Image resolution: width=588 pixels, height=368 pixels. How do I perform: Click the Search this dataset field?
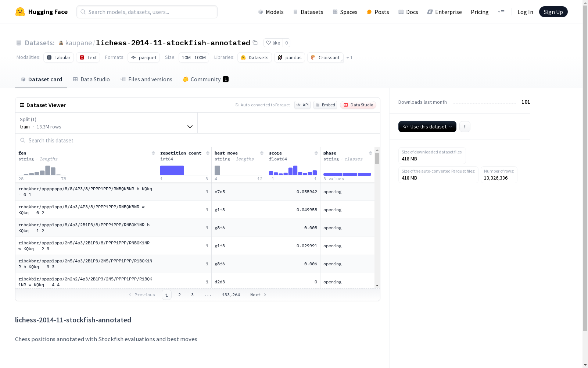198,141
